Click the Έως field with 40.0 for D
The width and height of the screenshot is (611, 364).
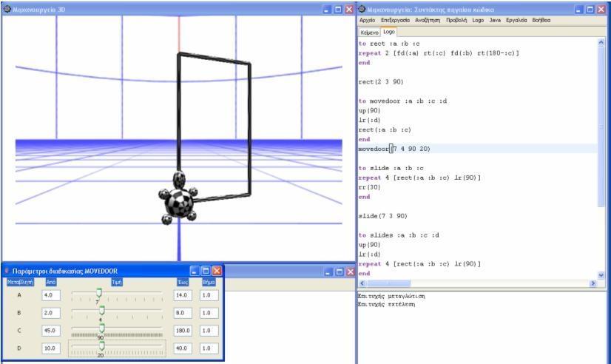[183, 348]
